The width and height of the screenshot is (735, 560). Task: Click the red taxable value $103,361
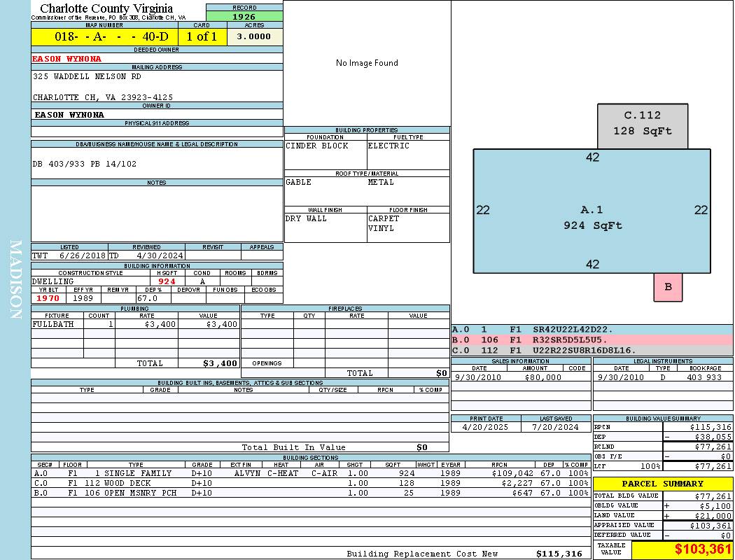tap(703, 549)
